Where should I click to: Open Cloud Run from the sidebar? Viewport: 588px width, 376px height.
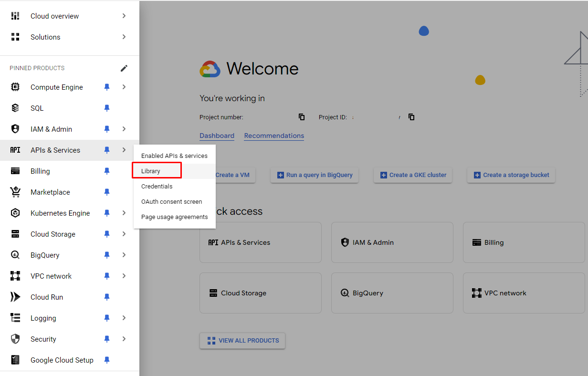[x=70, y=297]
